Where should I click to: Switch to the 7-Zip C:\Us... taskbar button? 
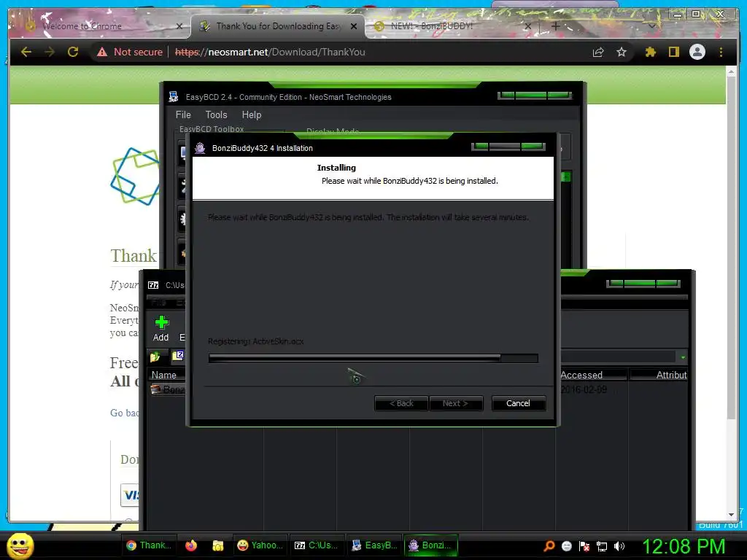[317, 545]
